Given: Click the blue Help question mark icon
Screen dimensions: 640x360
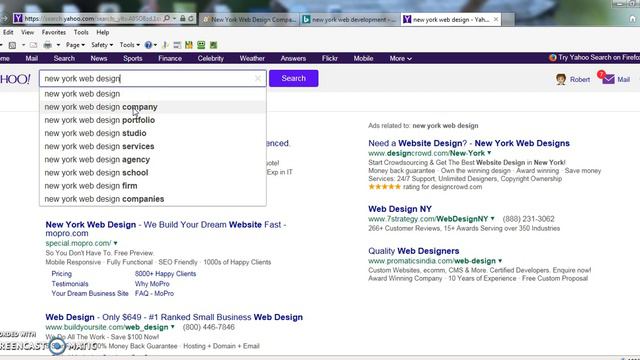Looking at the screenshot, I should [x=149, y=45].
